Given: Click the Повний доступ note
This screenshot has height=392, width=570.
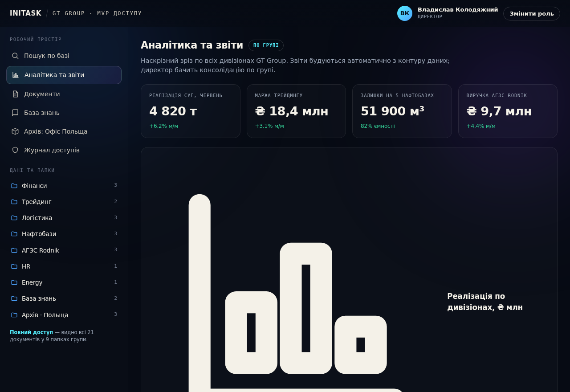Looking at the screenshot, I should click(x=52, y=336).
